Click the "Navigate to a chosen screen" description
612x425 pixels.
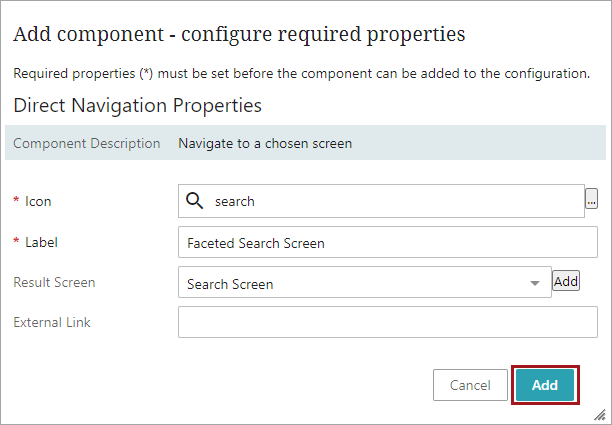click(265, 143)
